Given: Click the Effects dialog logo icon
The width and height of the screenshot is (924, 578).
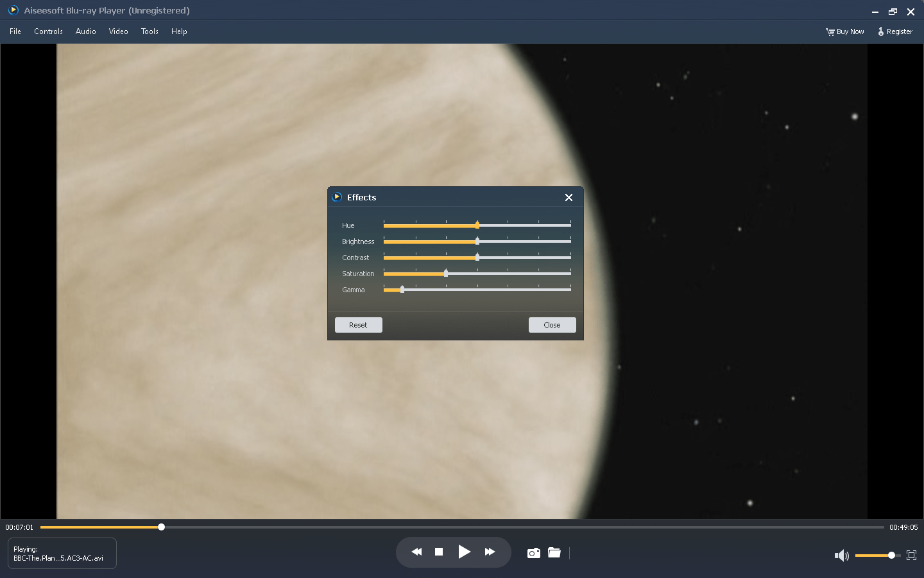Looking at the screenshot, I should 337,197.
